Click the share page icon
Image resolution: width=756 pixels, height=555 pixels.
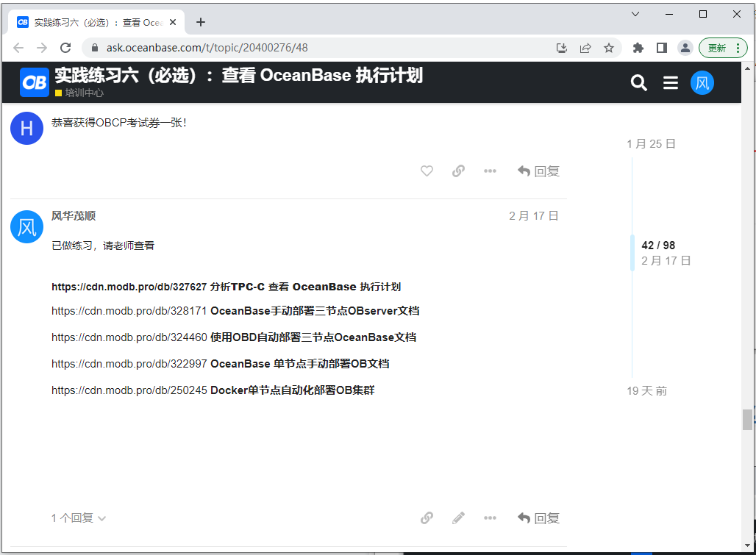click(x=585, y=48)
